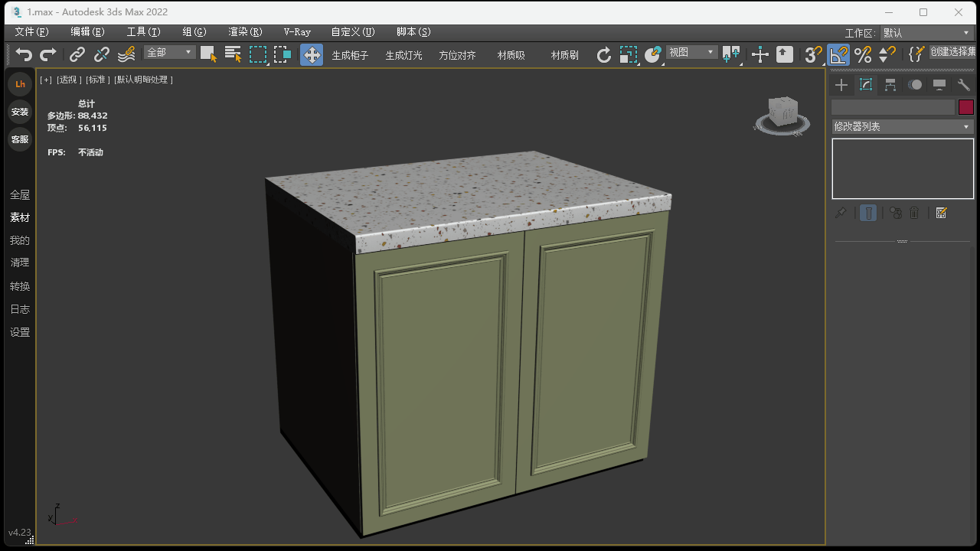The width and height of the screenshot is (980, 551).
Task: Open the V-Ray menu
Action: tap(297, 32)
